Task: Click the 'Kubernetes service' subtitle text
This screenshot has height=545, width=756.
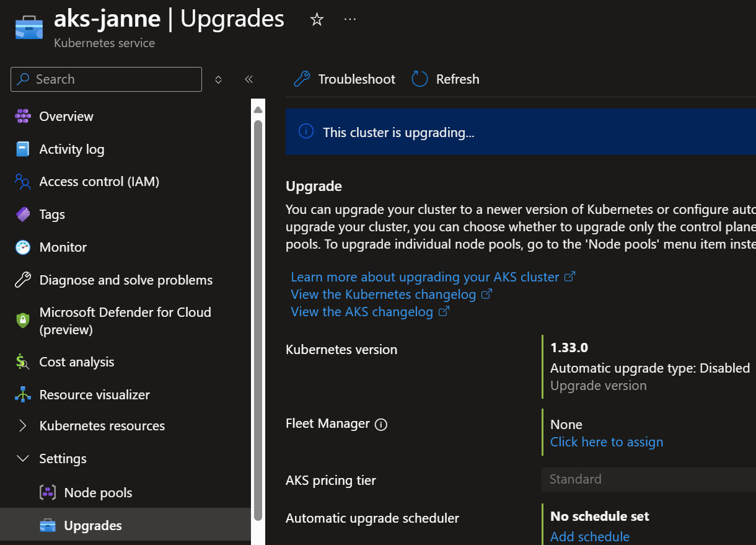Action: (x=105, y=43)
